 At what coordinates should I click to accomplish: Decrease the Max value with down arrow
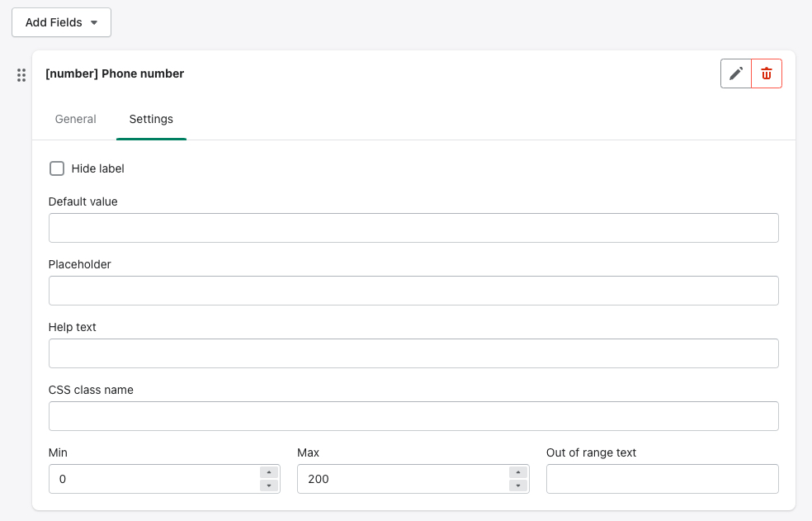tap(518, 485)
